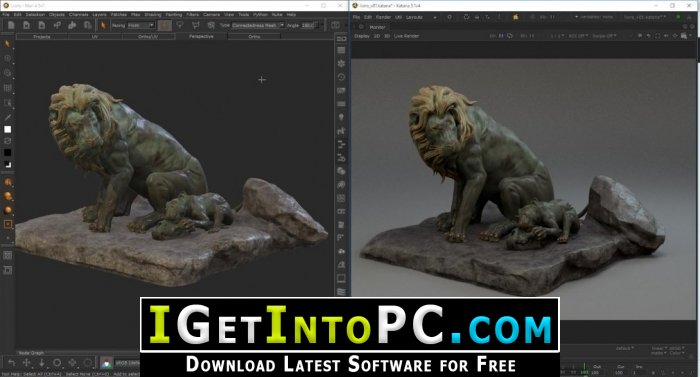Expand the ROI Off dropdown in Monitor
Image resolution: width=700 pixels, height=377 pixels.
click(578, 36)
